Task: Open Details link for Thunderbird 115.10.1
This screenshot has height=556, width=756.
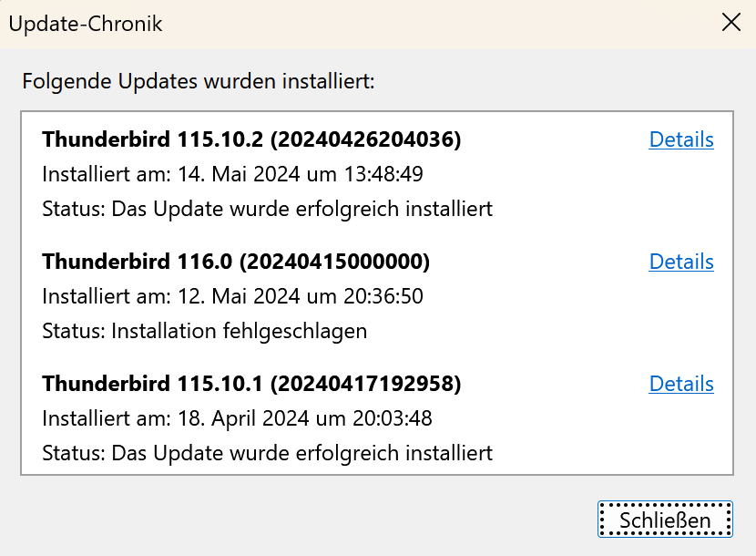Action: point(680,384)
